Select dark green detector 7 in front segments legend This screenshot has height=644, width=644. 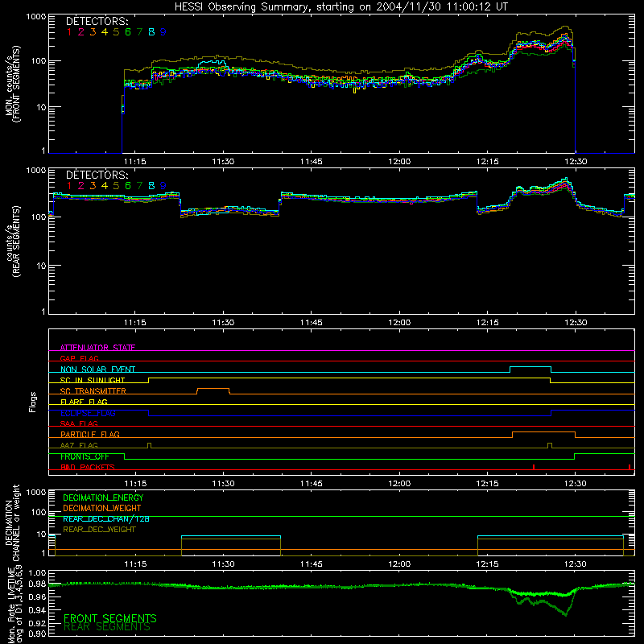[139, 32]
